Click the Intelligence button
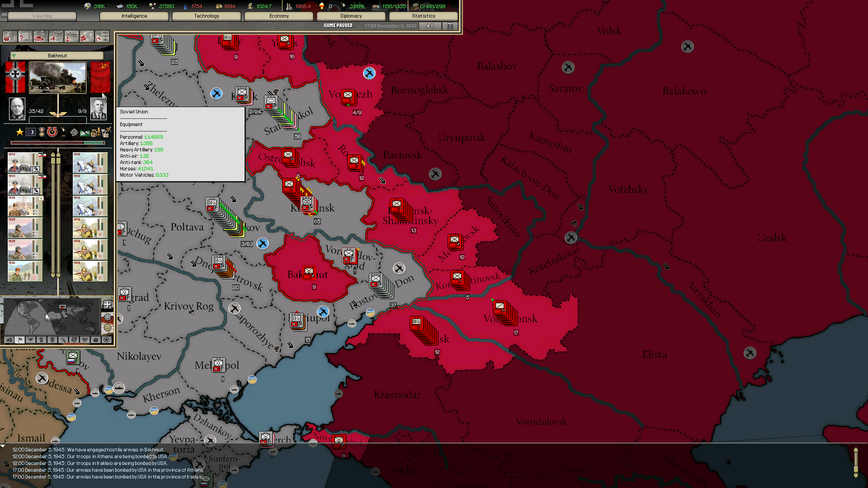868x488 pixels. coord(134,16)
